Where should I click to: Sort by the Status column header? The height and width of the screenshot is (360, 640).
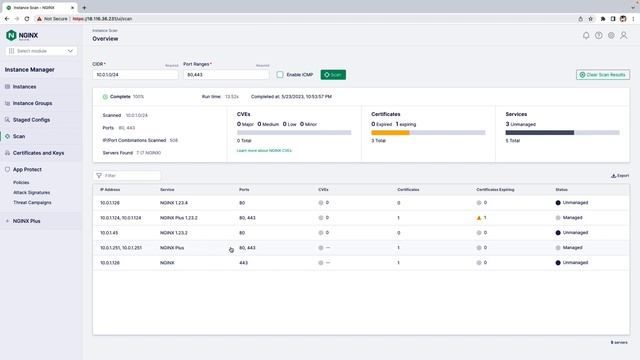(561, 190)
